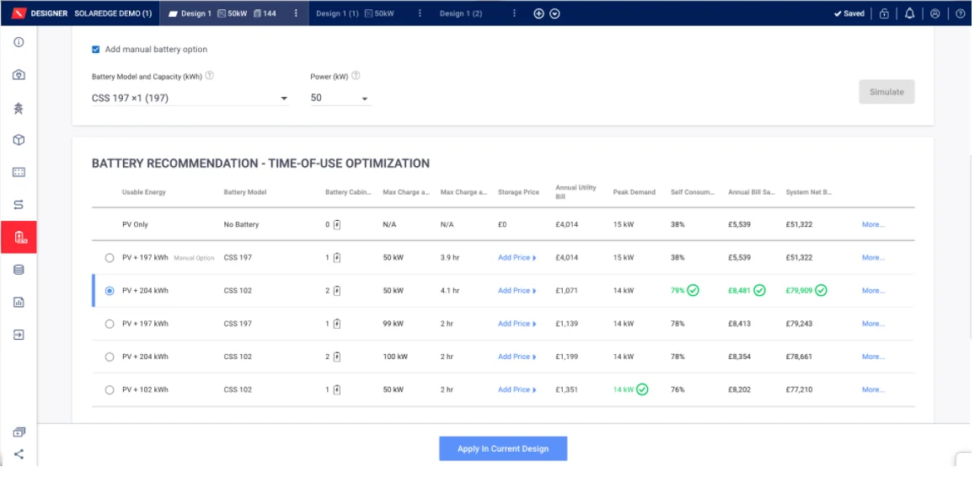
Task: Select PV + 204 kWh 100 kW radio
Action: tap(110, 357)
